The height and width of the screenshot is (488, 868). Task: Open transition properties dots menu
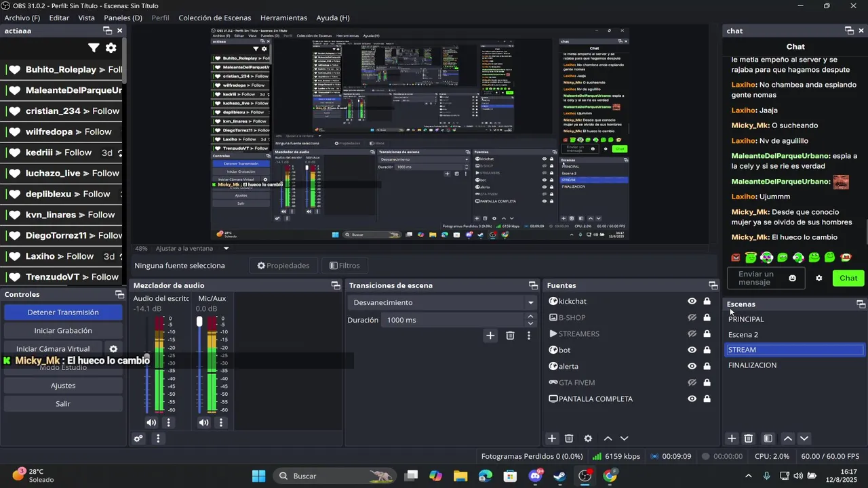click(529, 335)
